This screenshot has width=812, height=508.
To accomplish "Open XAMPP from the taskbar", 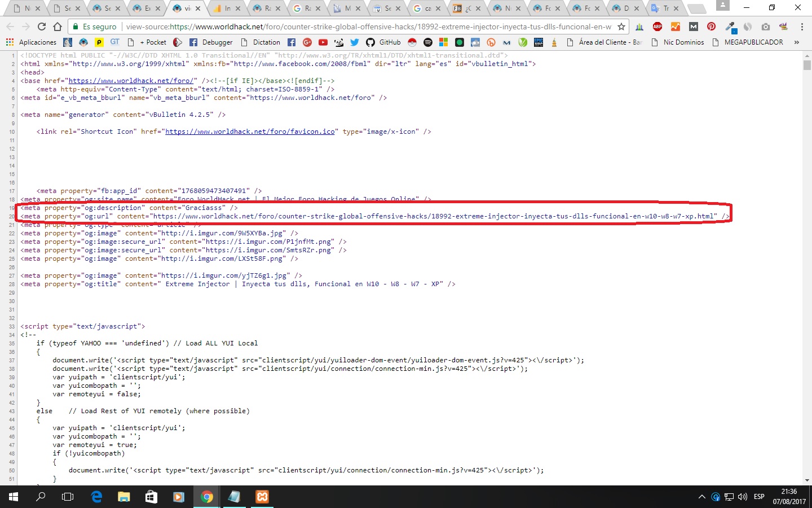I will point(262,497).
